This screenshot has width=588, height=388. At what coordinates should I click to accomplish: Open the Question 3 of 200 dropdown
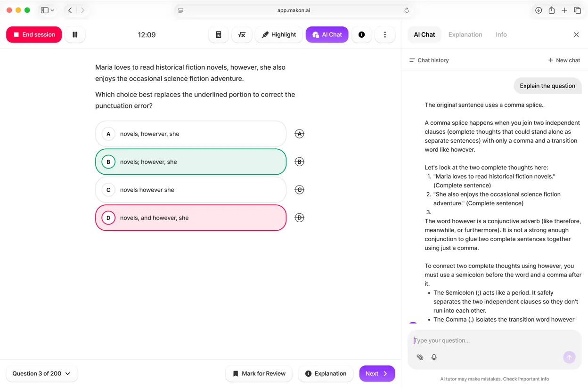(x=42, y=373)
